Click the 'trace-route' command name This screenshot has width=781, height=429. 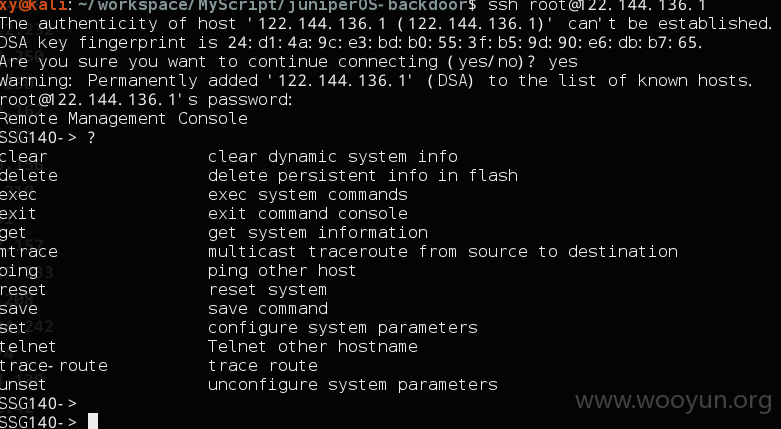click(x=54, y=366)
